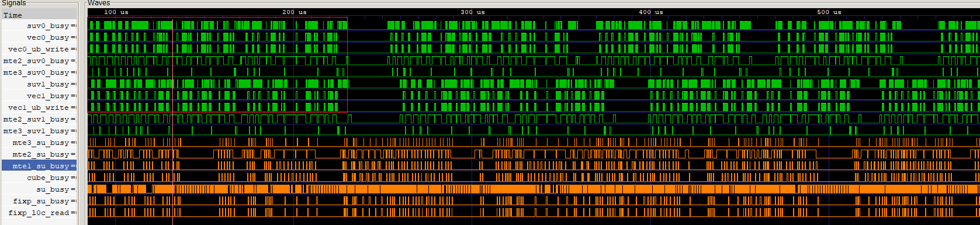
Task: Select the fixp_su_busy signal
Action: point(39,201)
